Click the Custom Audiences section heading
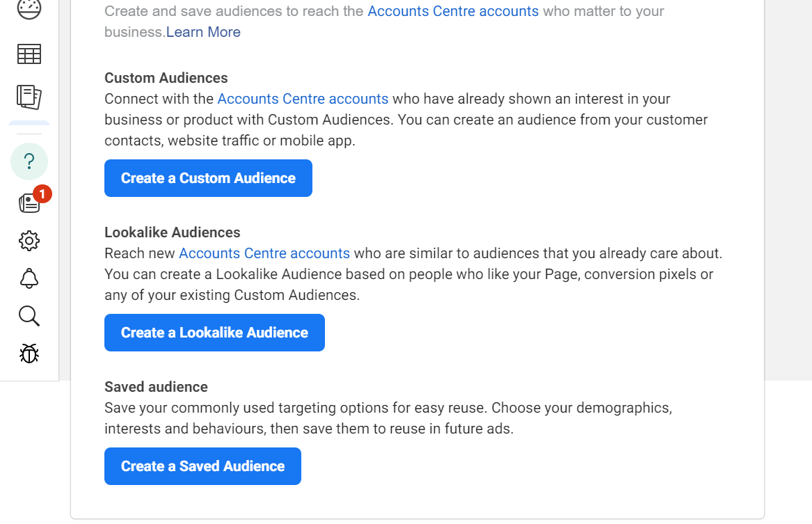 click(x=166, y=78)
